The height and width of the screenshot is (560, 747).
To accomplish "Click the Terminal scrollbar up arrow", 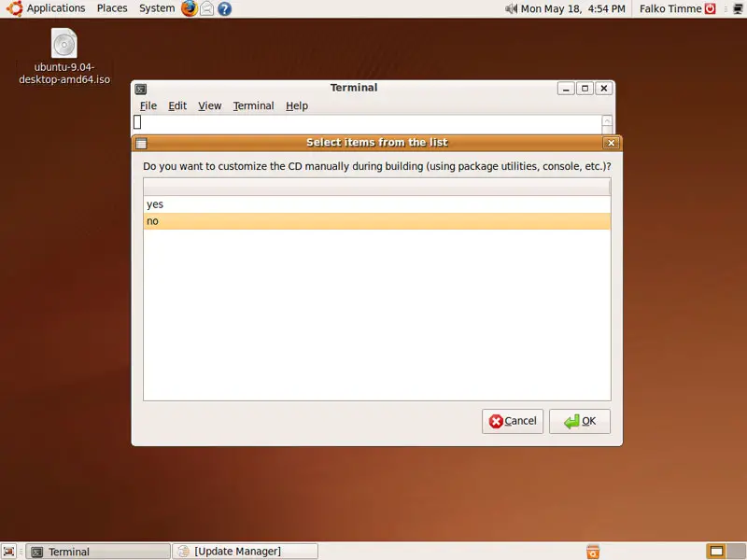I will coord(607,121).
